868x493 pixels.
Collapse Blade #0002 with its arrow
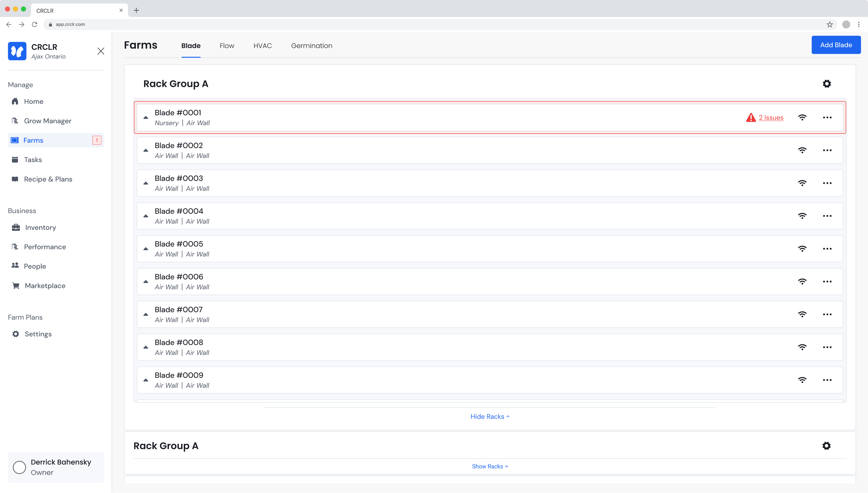click(x=146, y=150)
